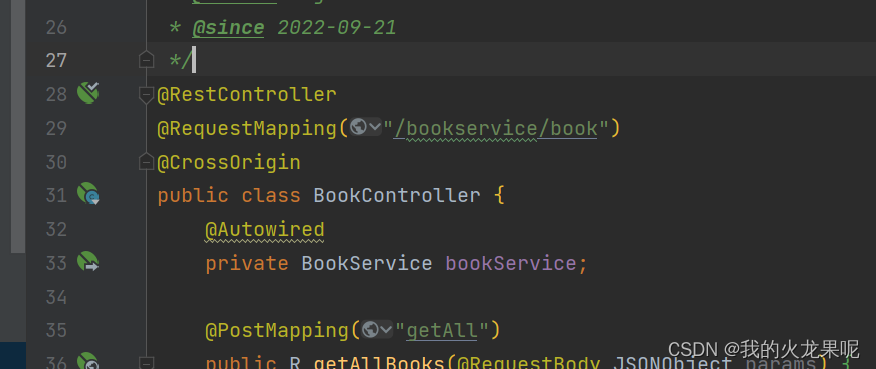Viewport: 876px width, 369px height.
Task: Collapse the getAllBooks method fold on line 36
Action: tap(146, 362)
